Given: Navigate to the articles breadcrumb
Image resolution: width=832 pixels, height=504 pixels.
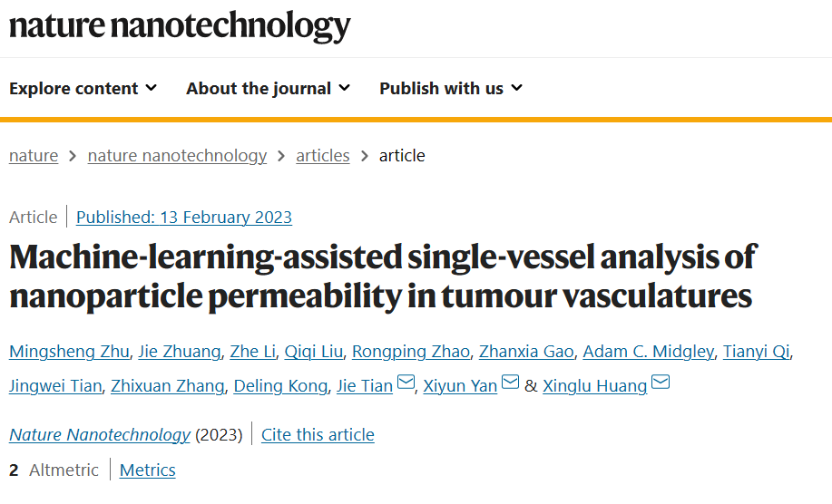Looking at the screenshot, I should [323, 156].
